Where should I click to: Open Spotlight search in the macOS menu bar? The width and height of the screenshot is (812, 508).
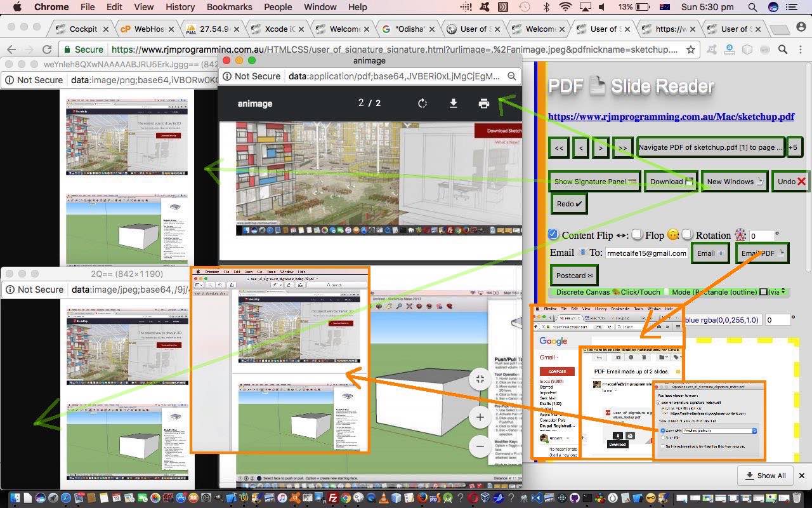pyautogui.click(x=752, y=7)
